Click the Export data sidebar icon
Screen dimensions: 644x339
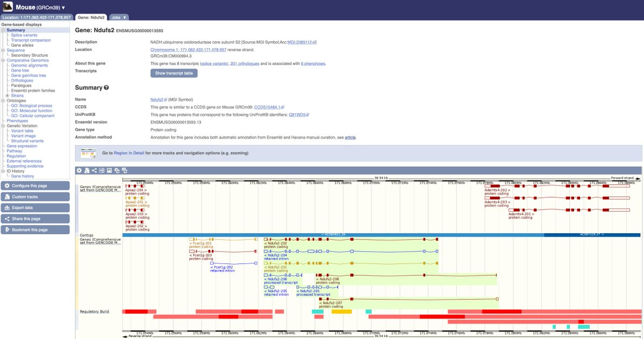point(6,208)
